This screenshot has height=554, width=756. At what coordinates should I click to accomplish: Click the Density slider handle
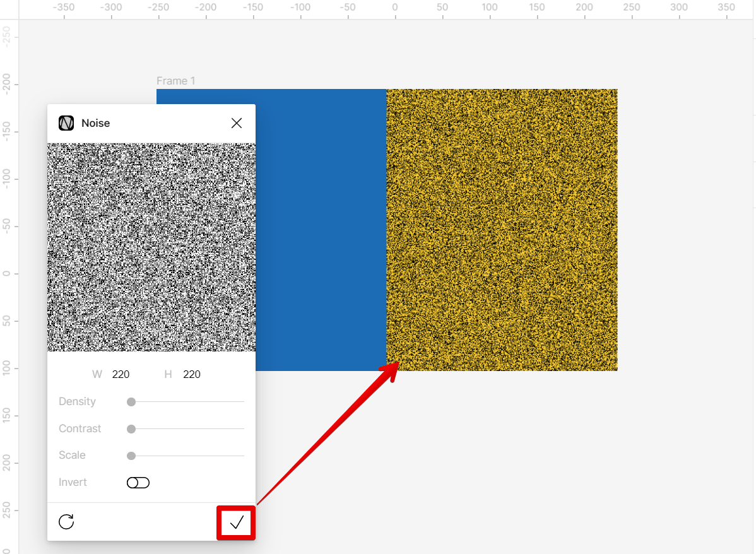[131, 401]
